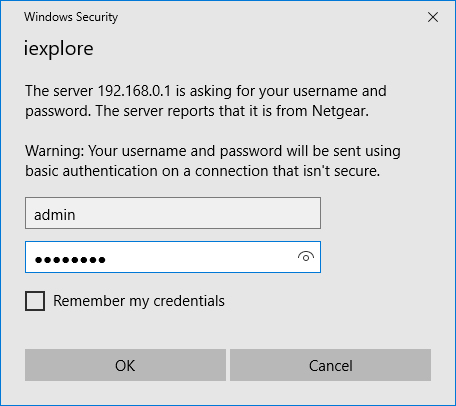
Task: Dismiss the prompt with Cancel
Action: [x=330, y=365]
